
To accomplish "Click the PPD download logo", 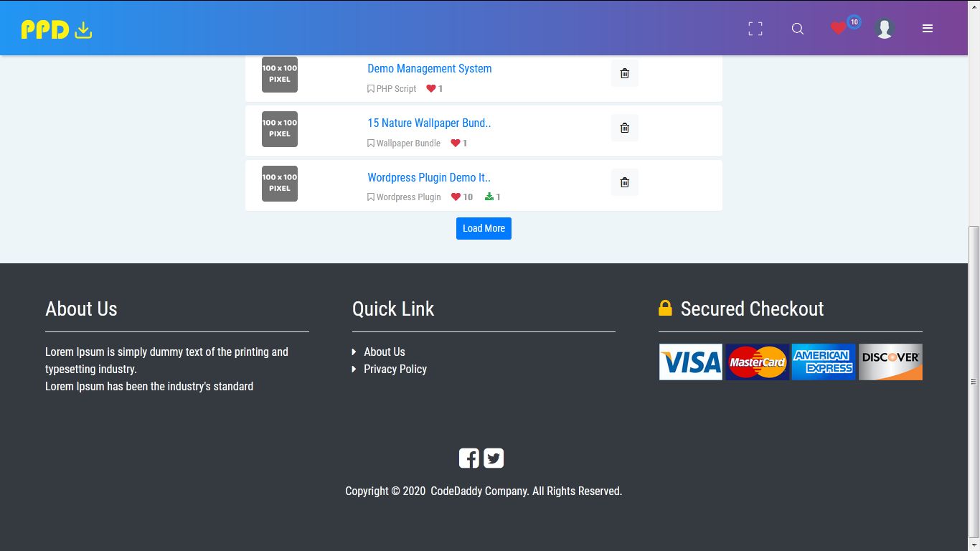I will (57, 29).
